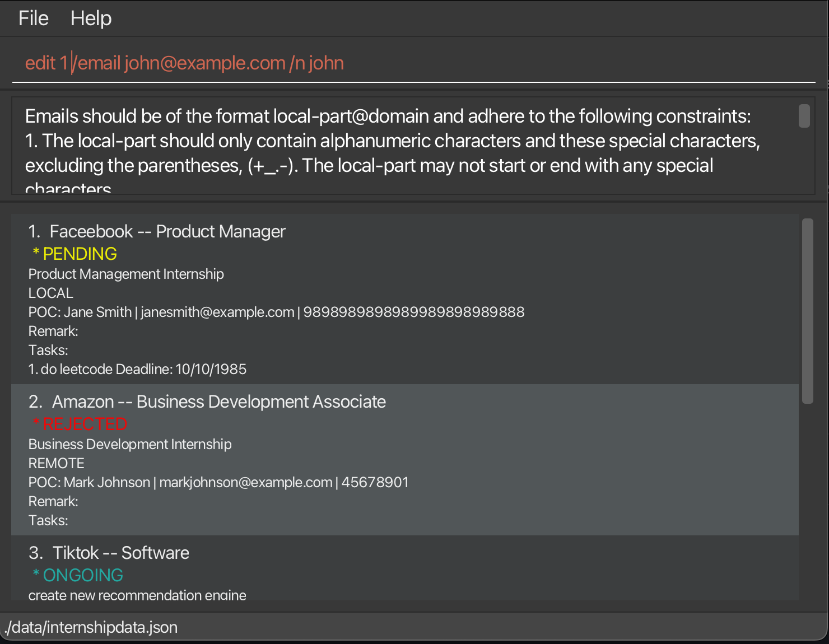Screen dimensions: 829x644
Task: Select the Tiktok Software entry title
Action: [109, 553]
